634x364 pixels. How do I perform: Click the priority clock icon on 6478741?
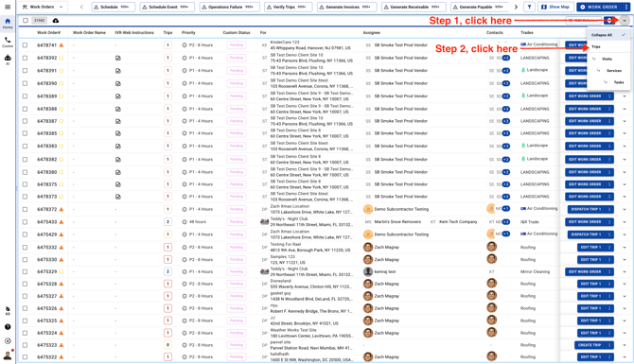[x=185, y=45]
